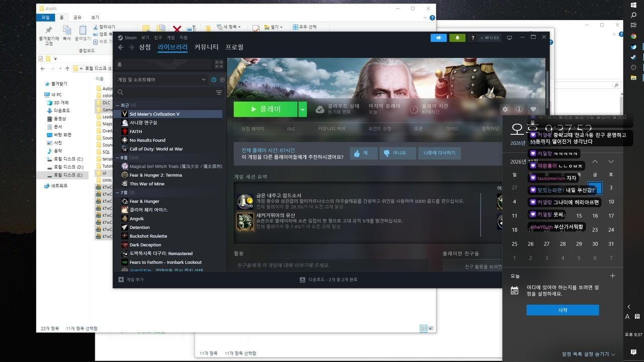The image size is (644, 362).
Task: Open the Windows notification center
Action: tap(633, 352)
